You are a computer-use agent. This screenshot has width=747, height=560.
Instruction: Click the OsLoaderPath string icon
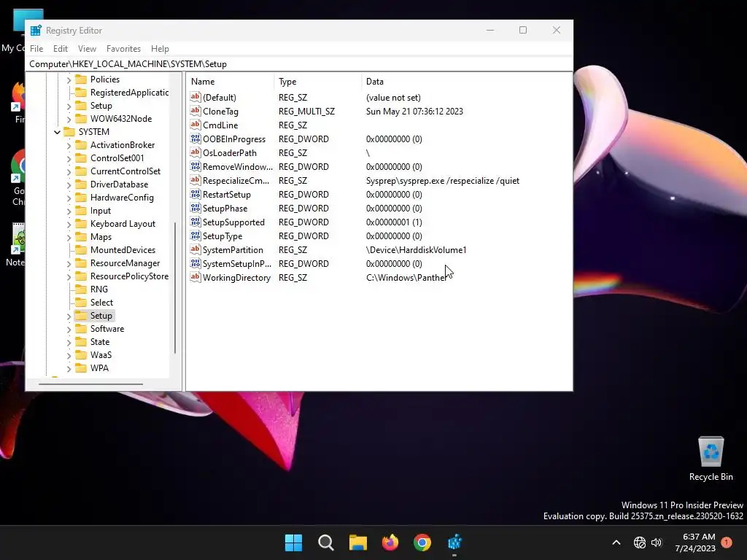click(x=196, y=152)
